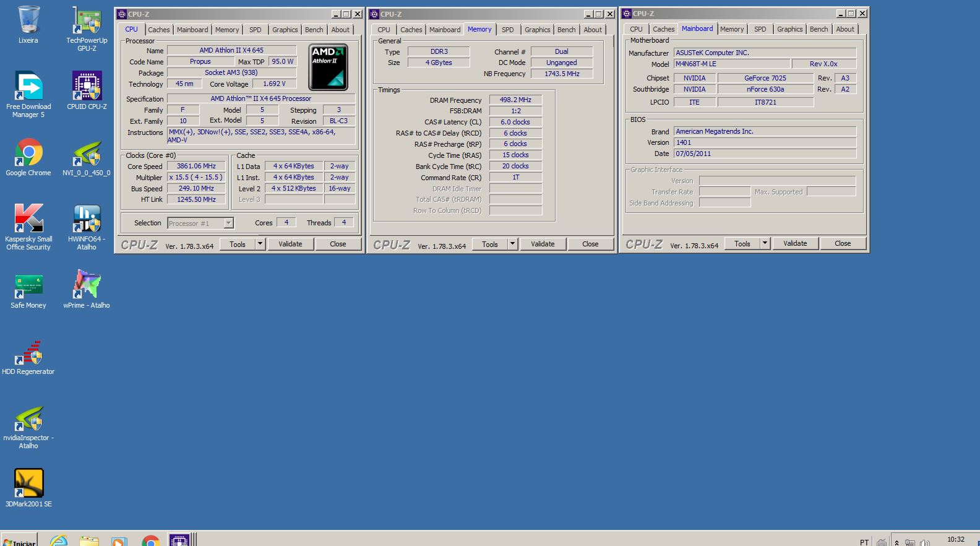
Task: Open NVI_0_0_450_0 desktop shortcut
Action: coord(87,157)
